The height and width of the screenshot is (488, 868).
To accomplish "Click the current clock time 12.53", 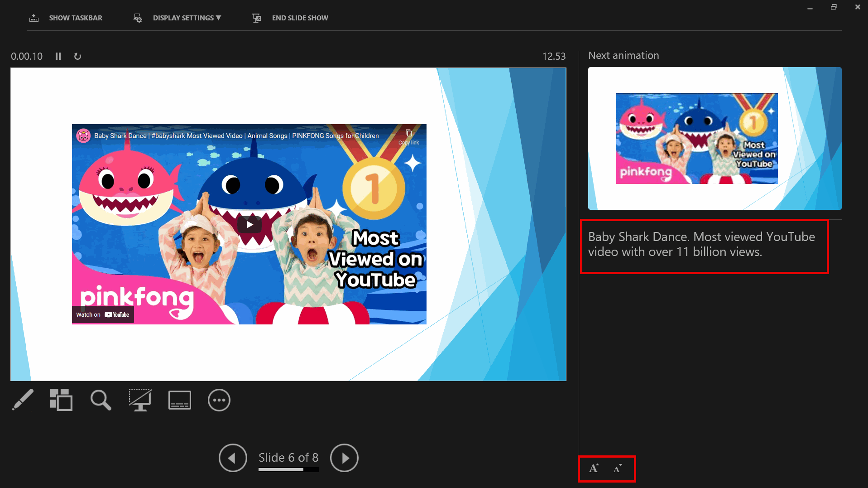I will point(554,56).
